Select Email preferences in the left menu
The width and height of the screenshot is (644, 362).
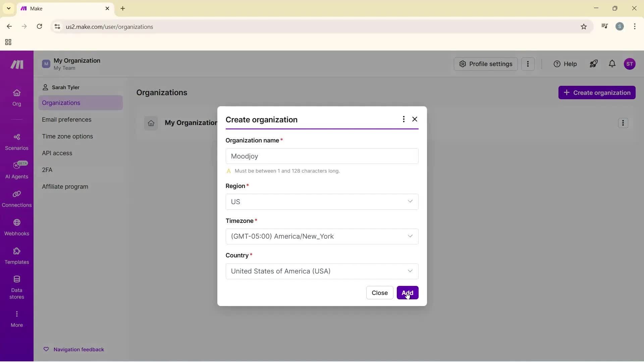(x=67, y=120)
